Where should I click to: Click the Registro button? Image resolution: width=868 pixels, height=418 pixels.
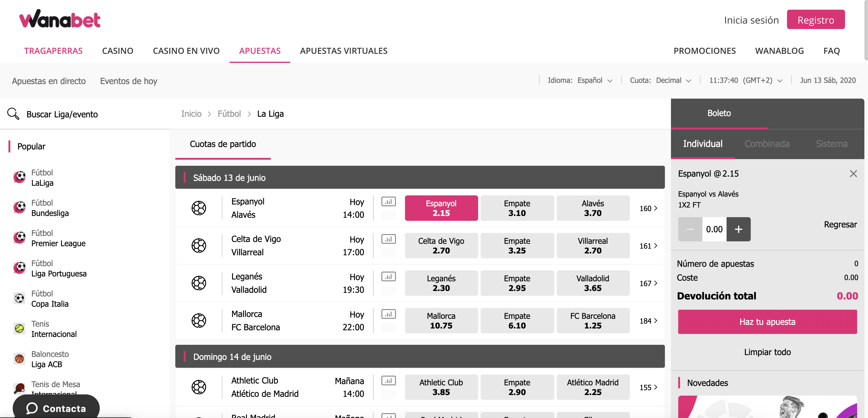click(816, 20)
